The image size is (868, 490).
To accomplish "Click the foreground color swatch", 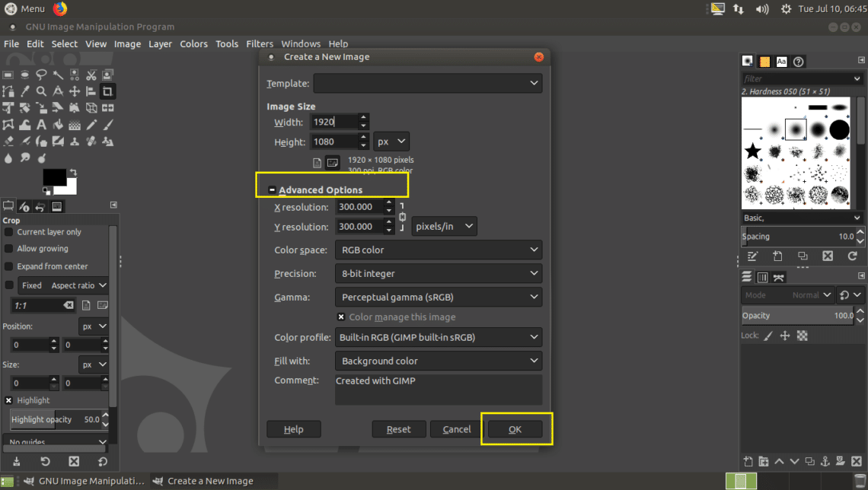I will pos(54,177).
